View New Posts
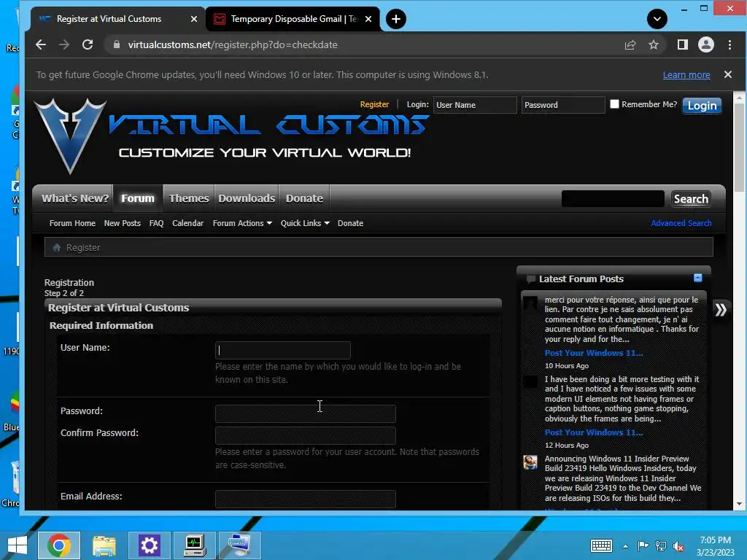 click(123, 223)
